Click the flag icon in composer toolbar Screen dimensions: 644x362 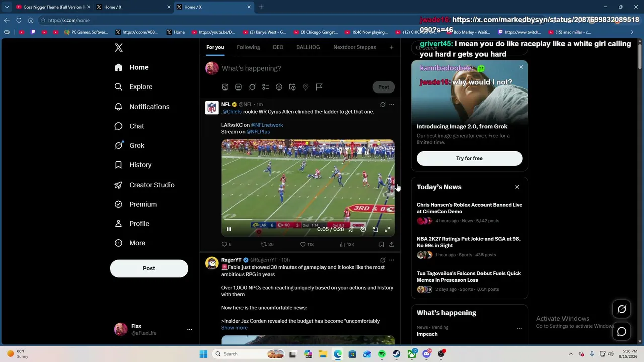pyautogui.click(x=319, y=87)
